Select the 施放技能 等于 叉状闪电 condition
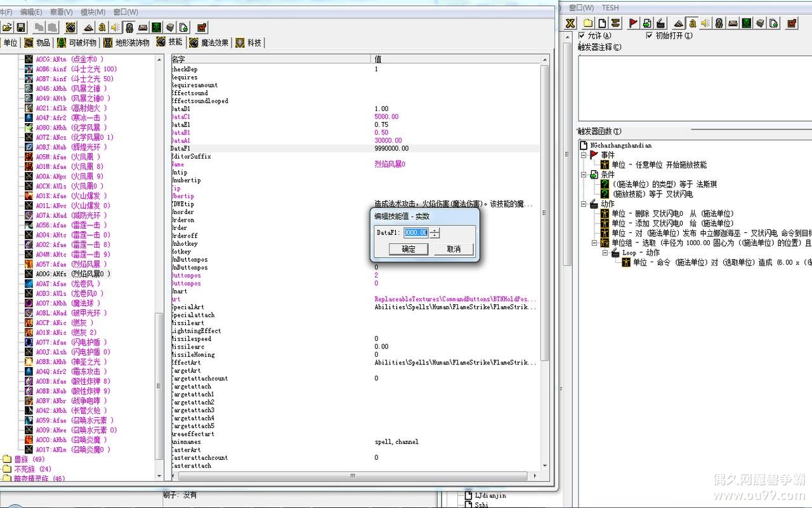This screenshot has width=812, height=508. point(652,194)
